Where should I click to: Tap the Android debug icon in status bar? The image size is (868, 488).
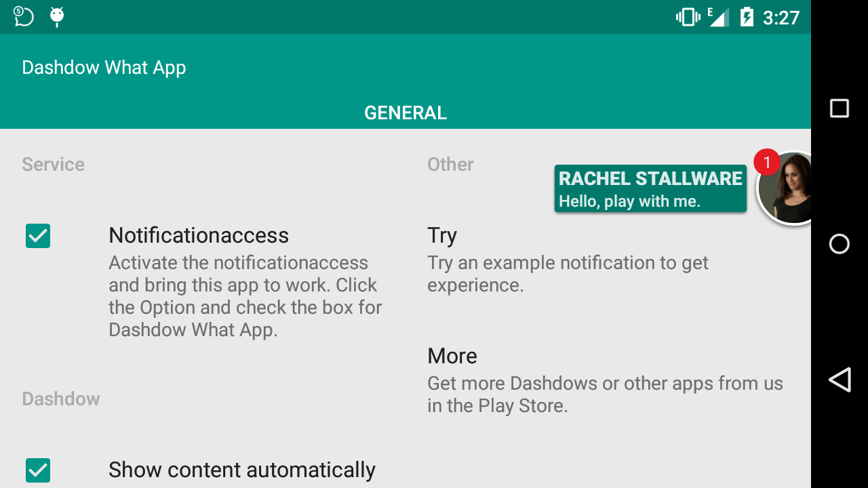tap(57, 16)
